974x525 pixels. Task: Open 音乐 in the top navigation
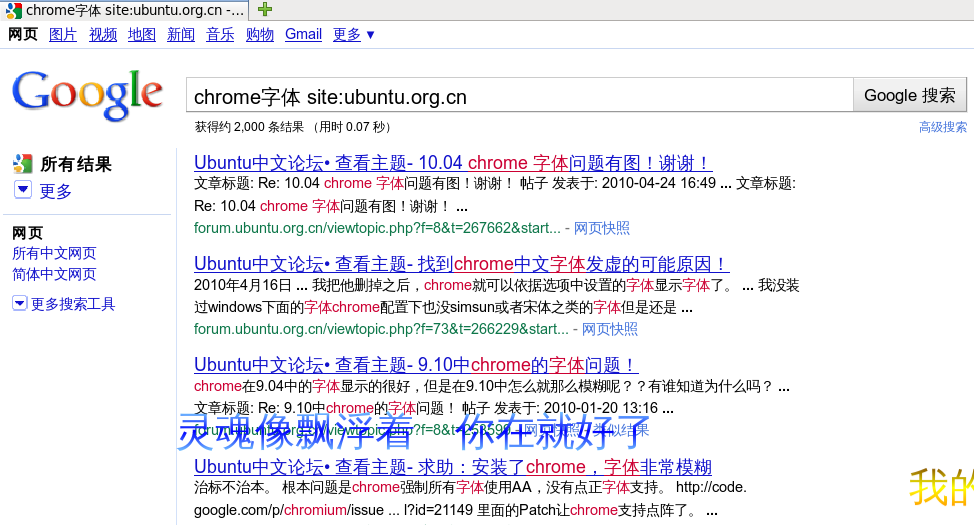click(220, 35)
